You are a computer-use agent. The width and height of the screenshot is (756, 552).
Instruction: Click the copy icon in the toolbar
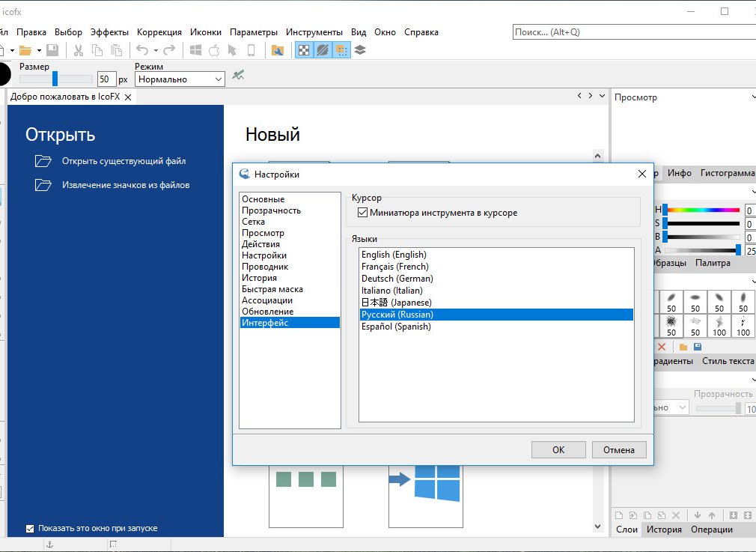click(x=97, y=50)
